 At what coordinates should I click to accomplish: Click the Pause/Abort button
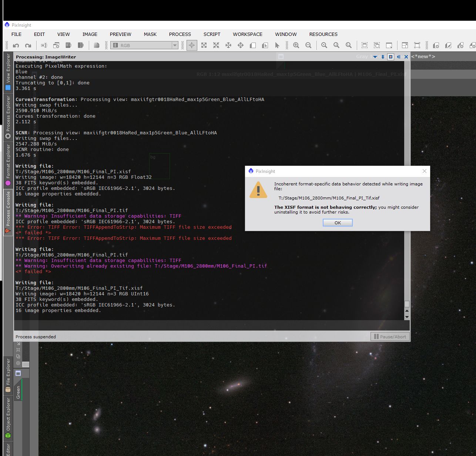click(x=390, y=336)
